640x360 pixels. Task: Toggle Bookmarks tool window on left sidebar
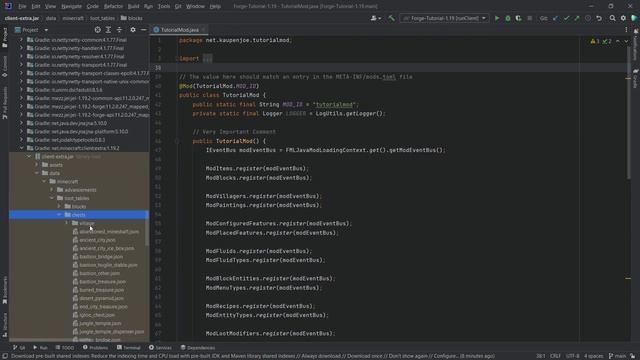4,291
